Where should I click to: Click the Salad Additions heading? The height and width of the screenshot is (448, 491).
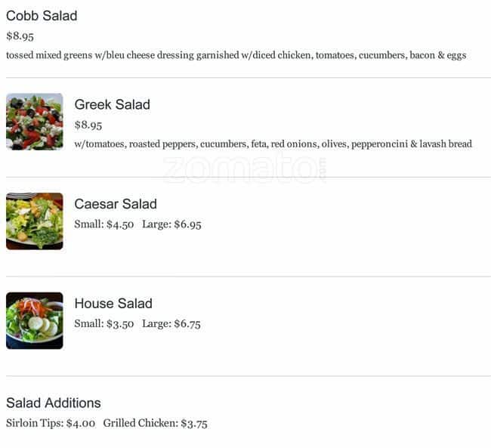tap(53, 403)
